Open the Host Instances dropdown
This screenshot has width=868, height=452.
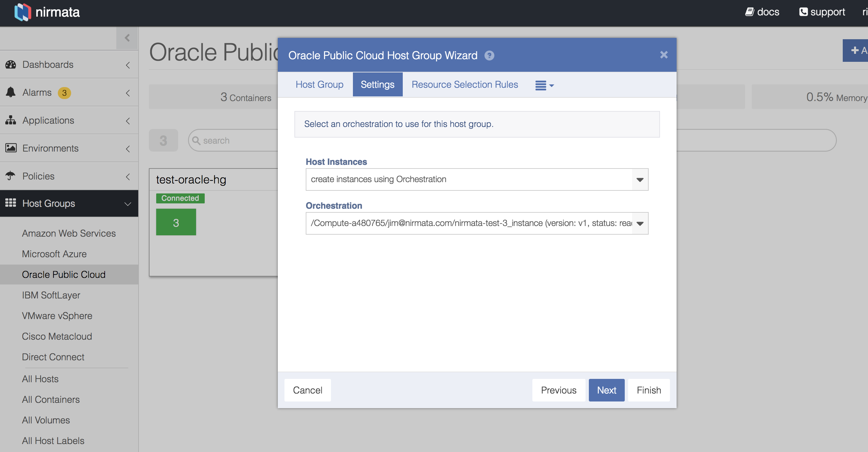point(477,179)
